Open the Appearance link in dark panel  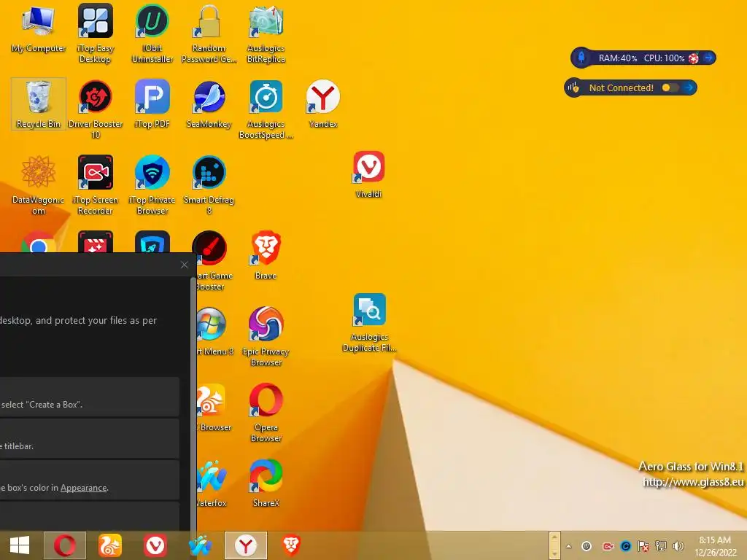83,488
